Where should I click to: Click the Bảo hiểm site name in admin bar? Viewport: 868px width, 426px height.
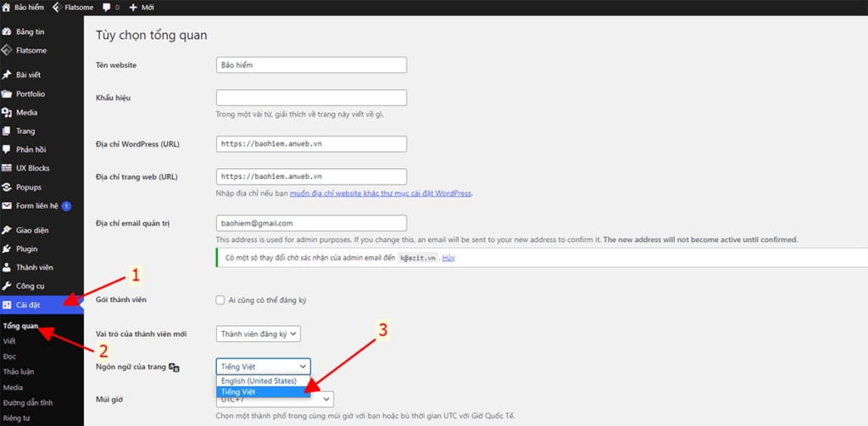point(29,8)
